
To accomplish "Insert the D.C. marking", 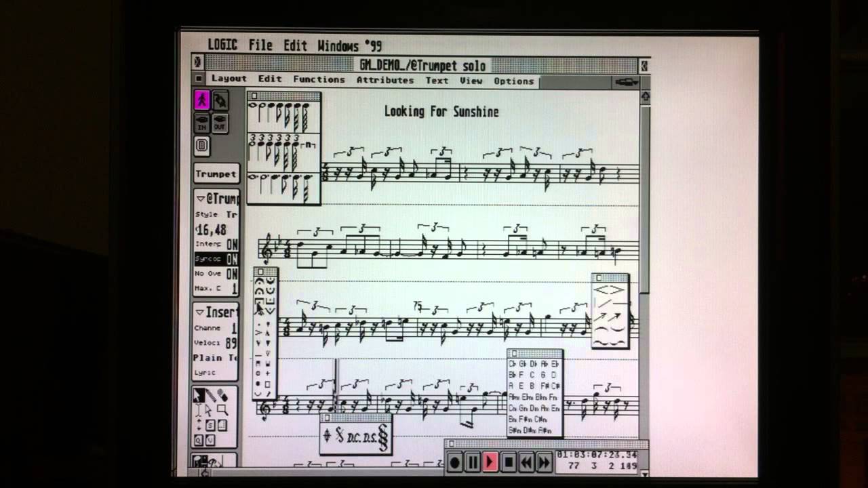I will [x=353, y=438].
